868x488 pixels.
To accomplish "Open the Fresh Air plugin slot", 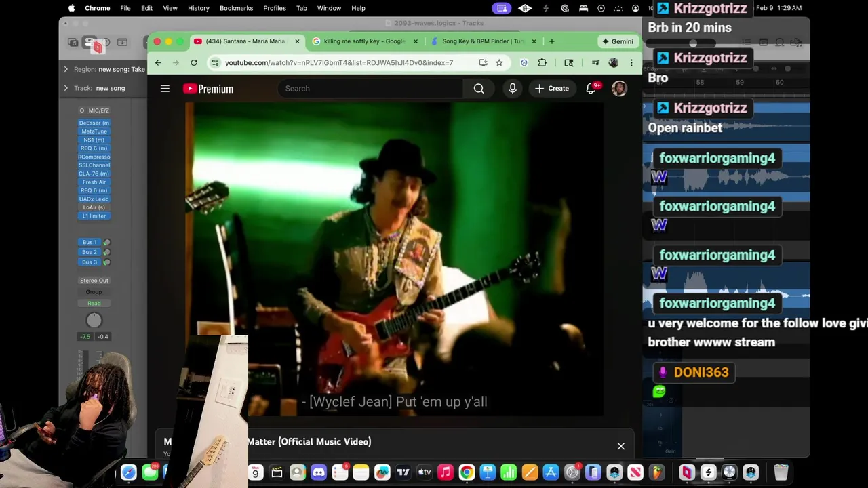I will click(94, 182).
